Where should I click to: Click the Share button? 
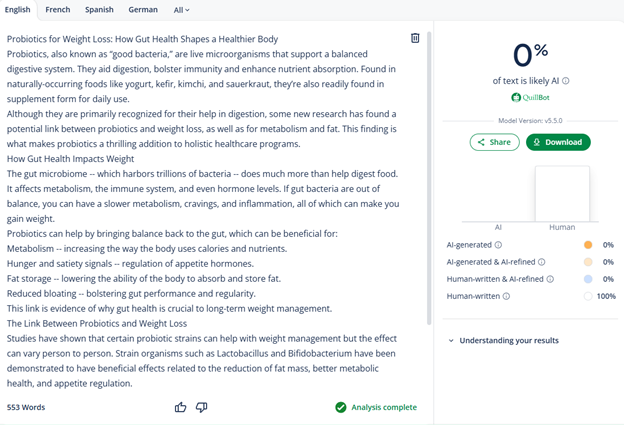(494, 142)
